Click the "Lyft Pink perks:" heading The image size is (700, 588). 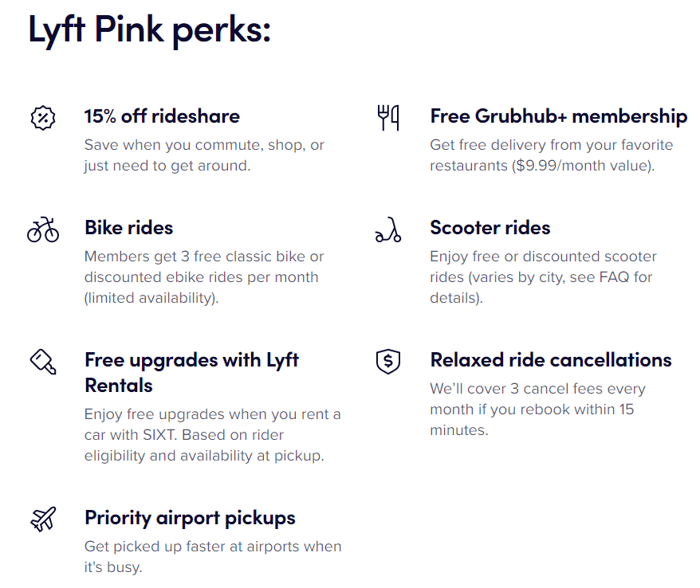click(150, 29)
